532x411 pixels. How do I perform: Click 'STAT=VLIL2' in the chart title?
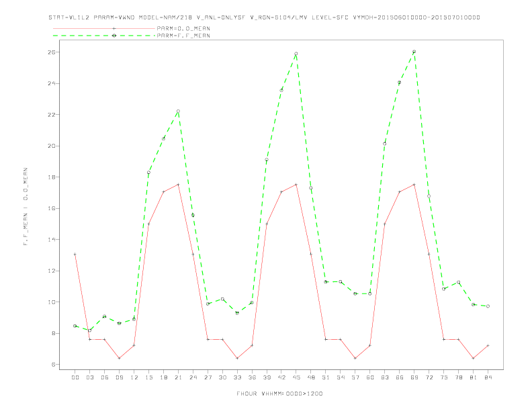point(69,17)
